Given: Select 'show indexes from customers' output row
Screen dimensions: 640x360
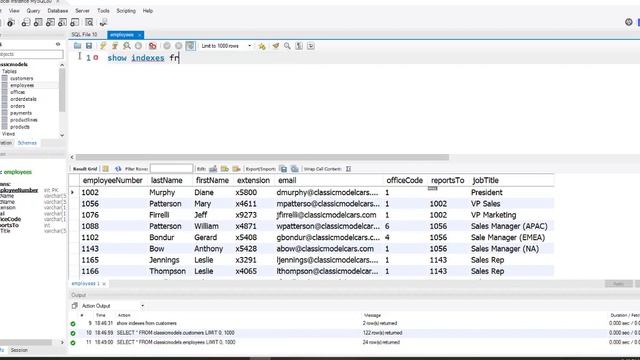Looking at the screenshot, I should point(354,323).
